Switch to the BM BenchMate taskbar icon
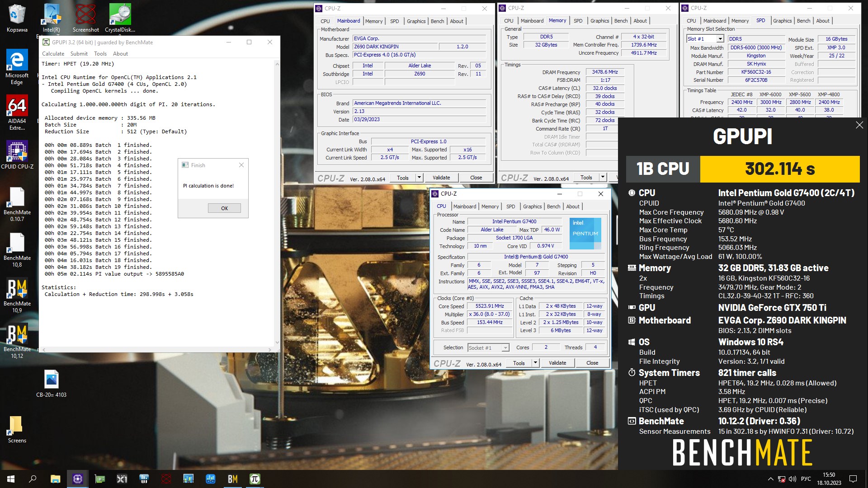868x488 pixels. click(x=233, y=479)
